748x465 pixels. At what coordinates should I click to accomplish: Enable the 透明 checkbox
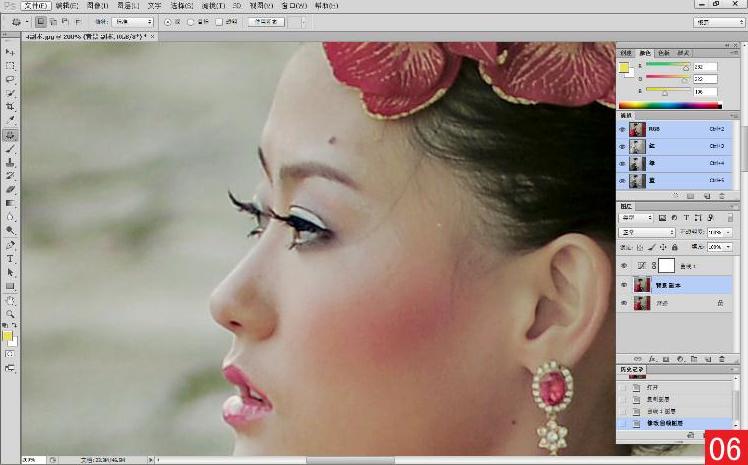tap(219, 22)
